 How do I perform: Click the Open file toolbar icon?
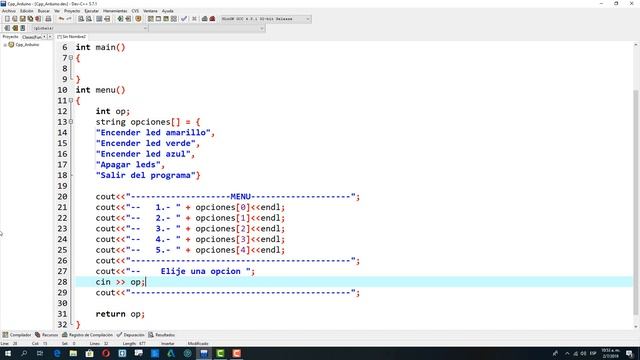15,19
